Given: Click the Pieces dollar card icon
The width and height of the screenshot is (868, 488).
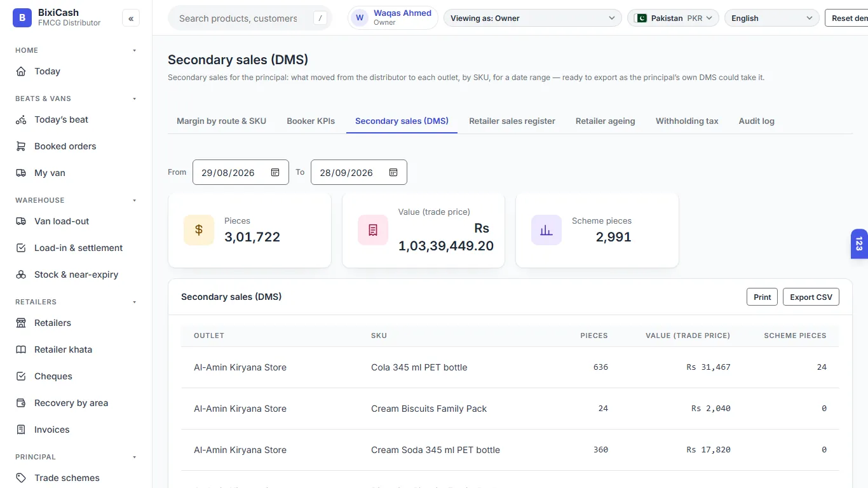Looking at the screenshot, I should click(199, 230).
